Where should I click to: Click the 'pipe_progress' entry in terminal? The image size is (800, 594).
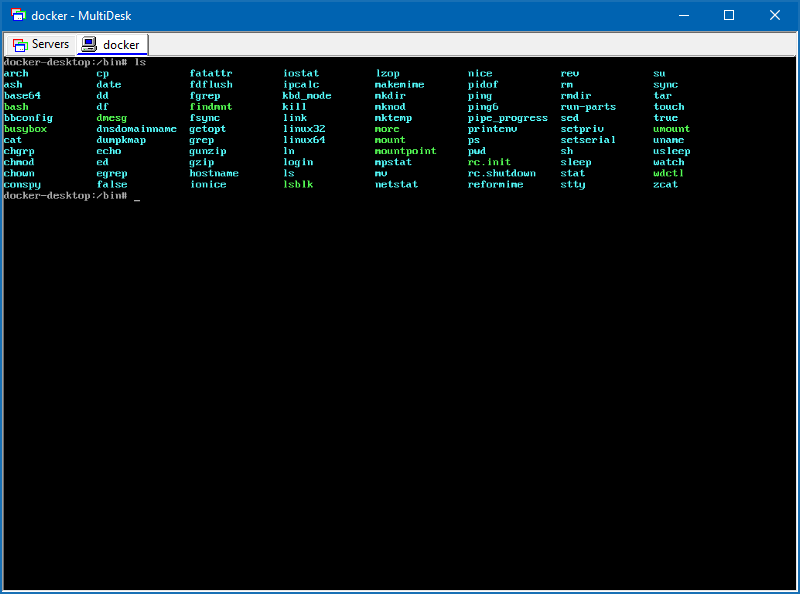click(x=507, y=118)
